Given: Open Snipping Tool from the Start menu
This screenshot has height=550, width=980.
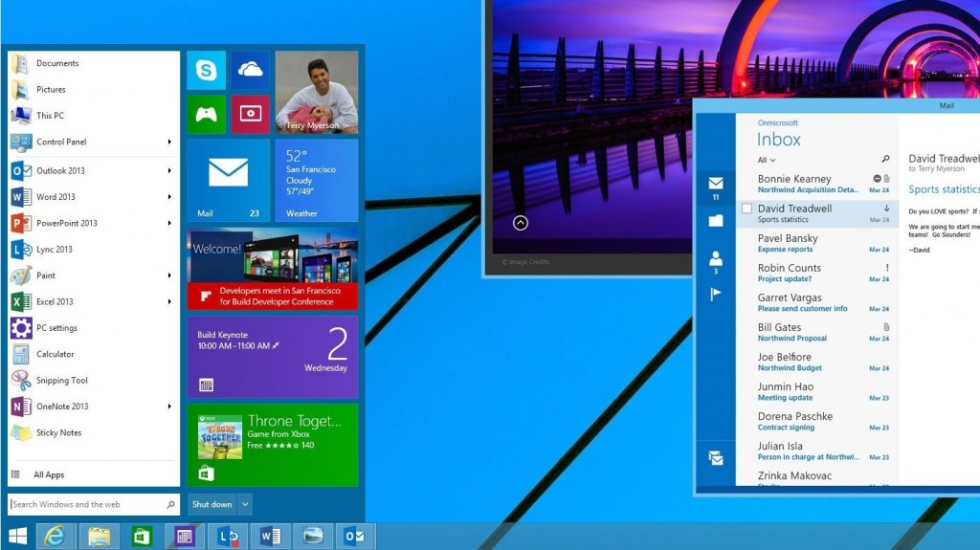Looking at the screenshot, I should [94, 381].
